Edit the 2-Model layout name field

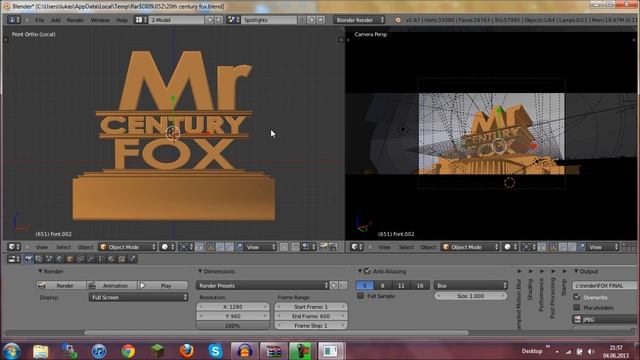(176, 20)
